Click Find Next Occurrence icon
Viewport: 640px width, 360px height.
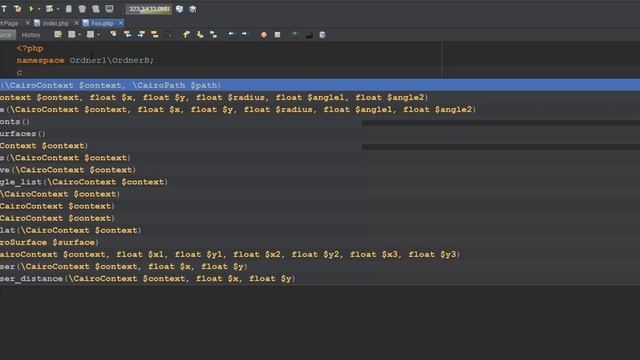coord(141,35)
